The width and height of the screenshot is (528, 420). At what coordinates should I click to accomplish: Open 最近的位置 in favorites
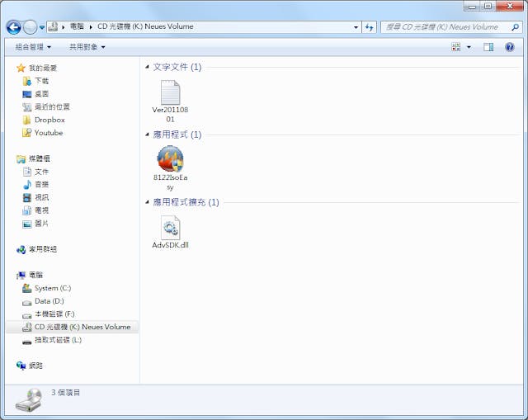[46, 106]
